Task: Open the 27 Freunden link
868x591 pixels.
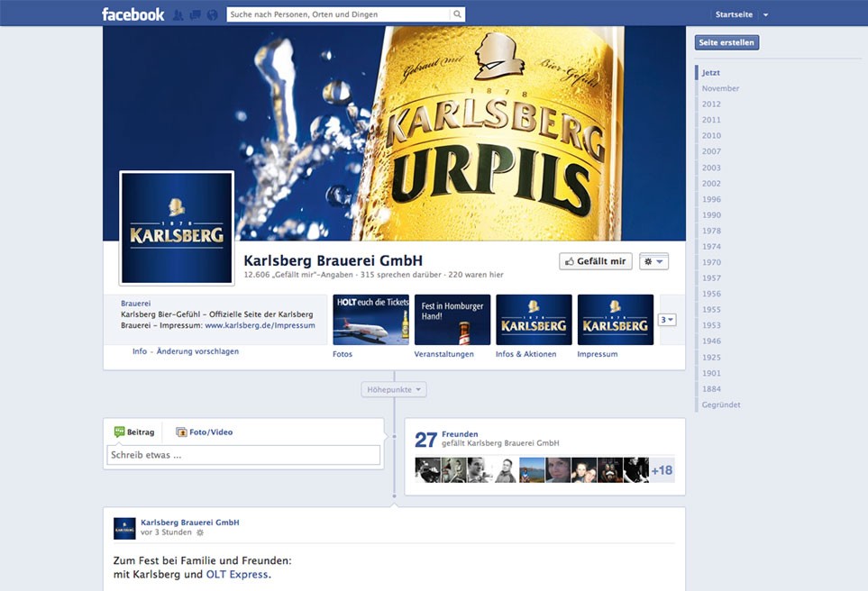Action: coord(460,434)
